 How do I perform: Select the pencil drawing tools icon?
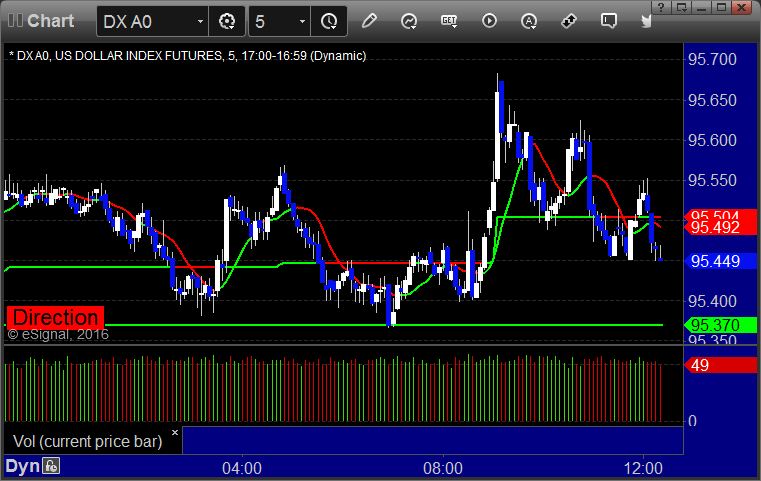[369, 21]
